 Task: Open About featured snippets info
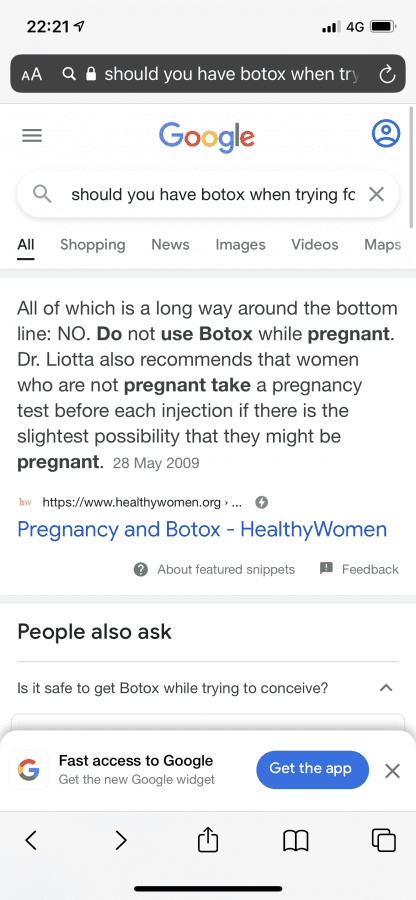point(214,569)
